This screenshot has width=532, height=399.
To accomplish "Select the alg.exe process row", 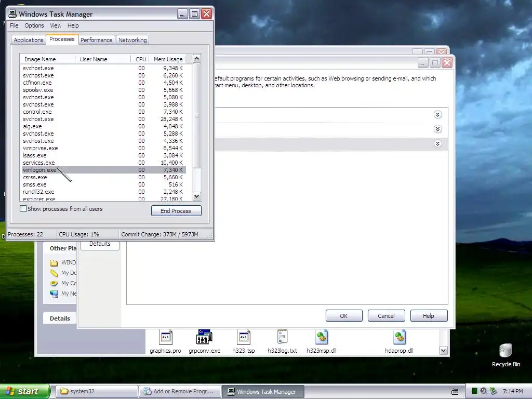I will coord(103,126).
